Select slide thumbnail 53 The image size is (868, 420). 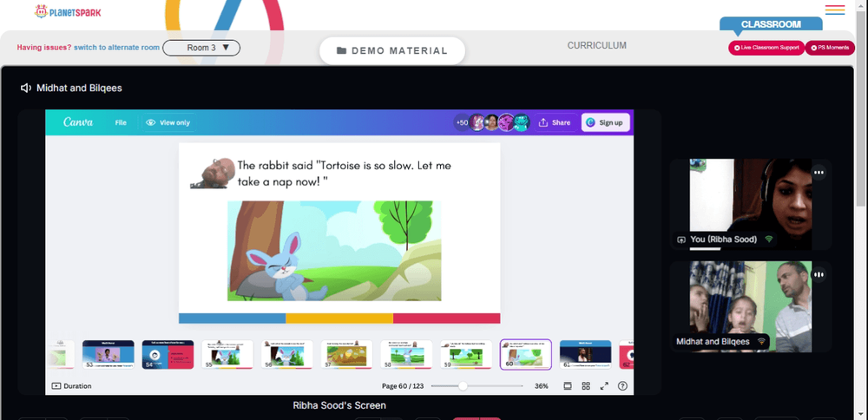108,354
